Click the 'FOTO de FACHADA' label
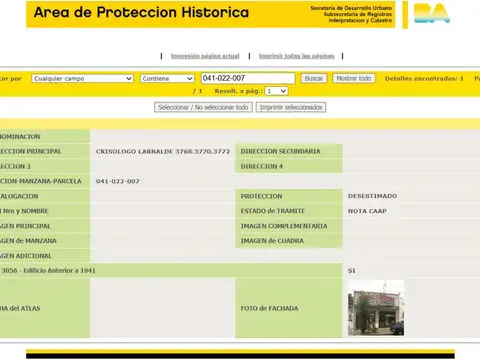This screenshot has width=480, height=360. tap(269, 308)
